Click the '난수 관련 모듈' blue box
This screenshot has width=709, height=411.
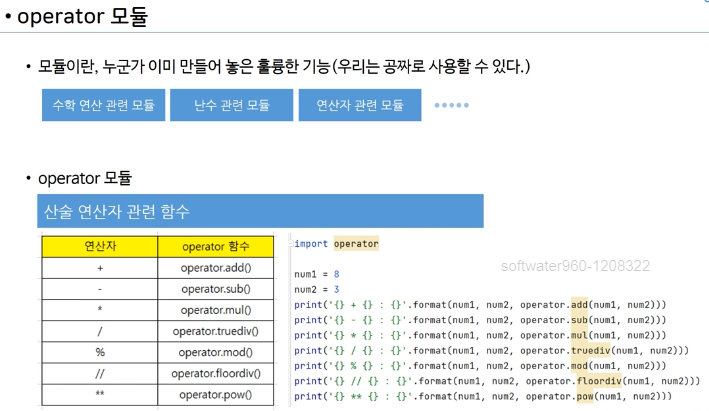click(232, 105)
